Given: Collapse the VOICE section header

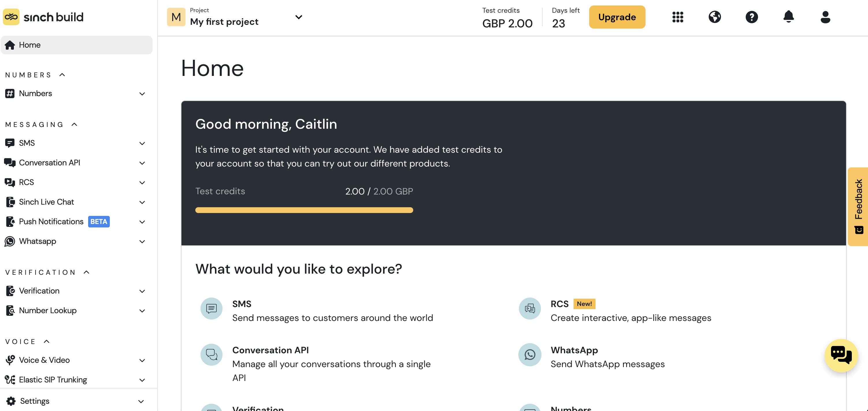Looking at the screenshot, I should (x=27, y=342).
